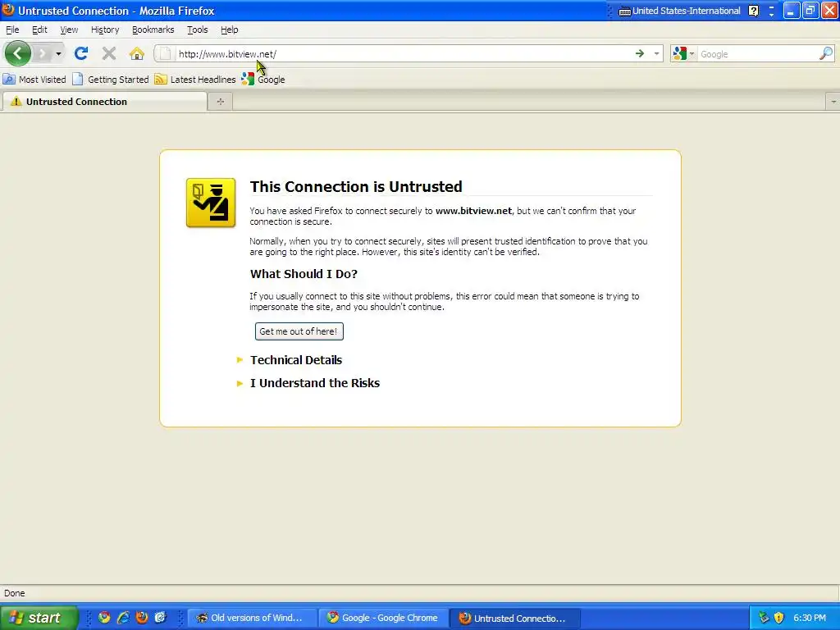This screenshot has width=840, height=630.
Task: Open the File menu
Action: click(12, 30)
